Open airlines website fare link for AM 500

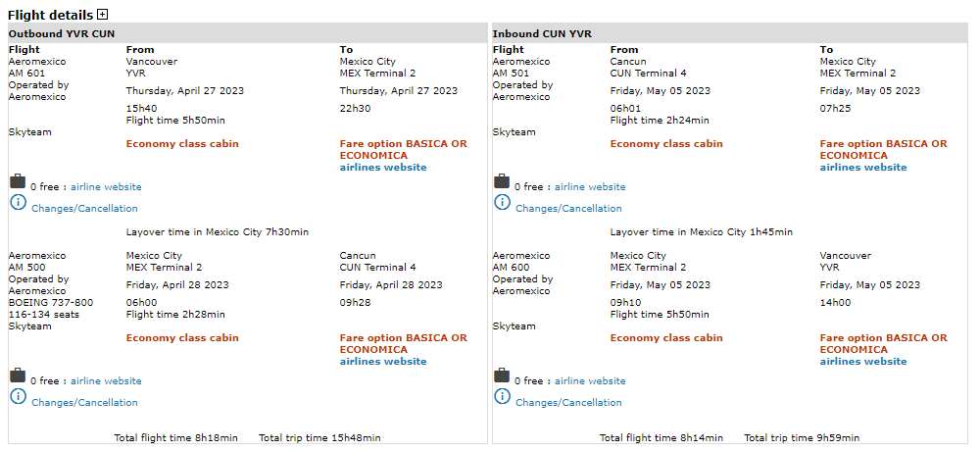tap(383, 362)
